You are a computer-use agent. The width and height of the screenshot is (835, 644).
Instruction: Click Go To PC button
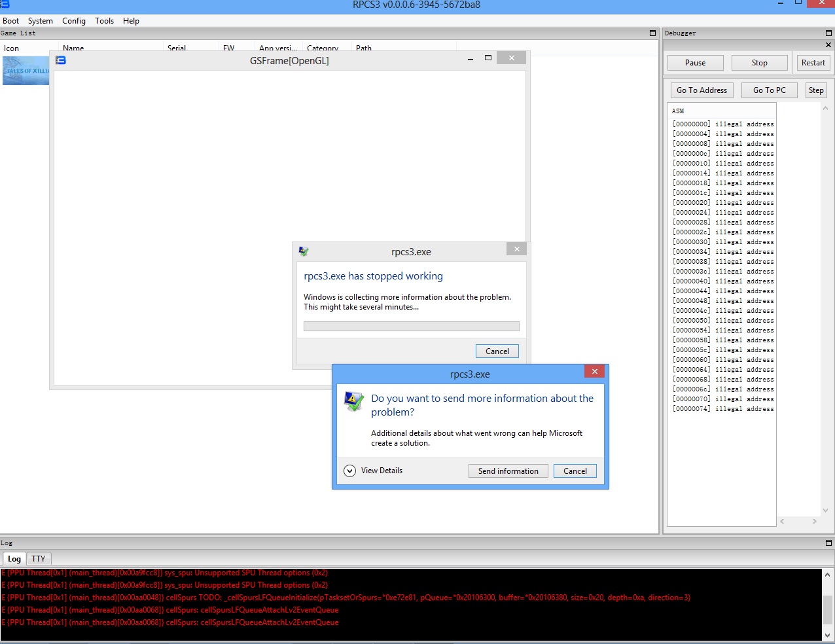(770, 90)
